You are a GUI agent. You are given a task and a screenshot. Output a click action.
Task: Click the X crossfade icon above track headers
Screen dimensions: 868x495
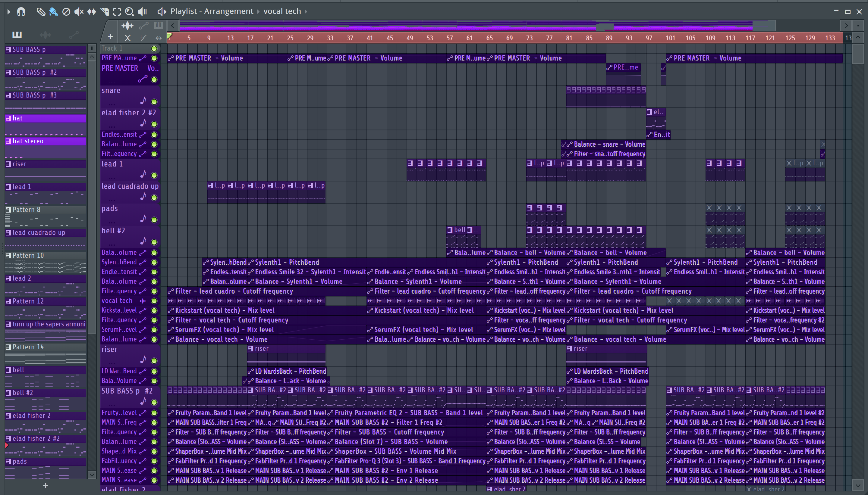[127, 38]
